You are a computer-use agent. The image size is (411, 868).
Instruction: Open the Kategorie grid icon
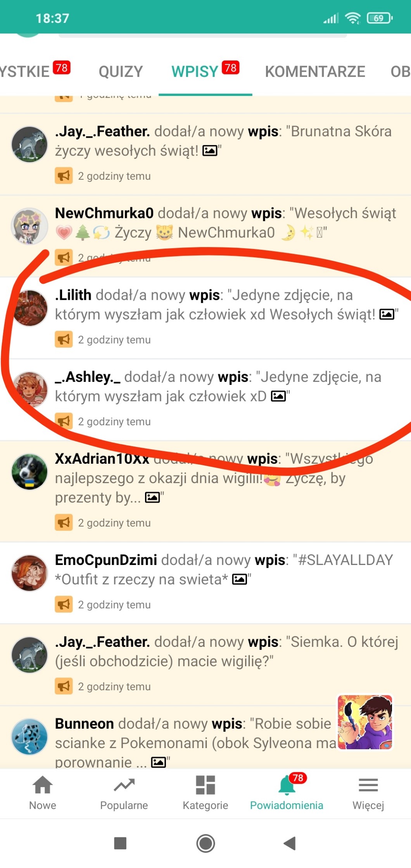click(205, 785)
